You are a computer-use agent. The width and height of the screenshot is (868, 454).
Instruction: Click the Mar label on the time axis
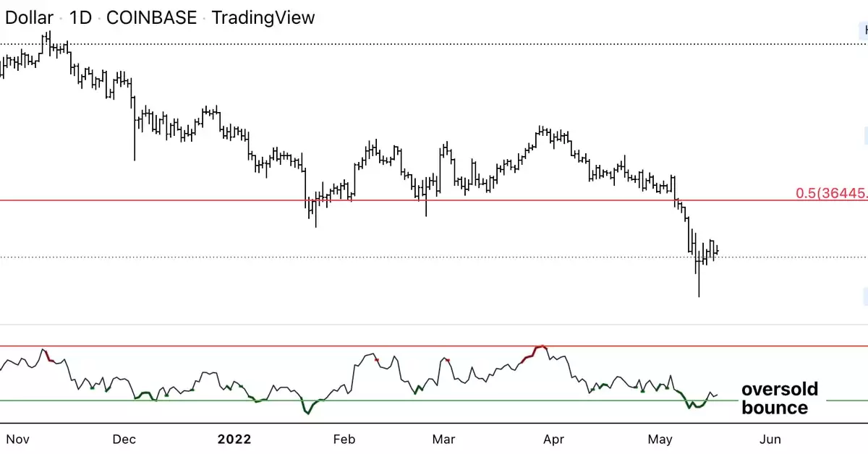coord(443,439)
